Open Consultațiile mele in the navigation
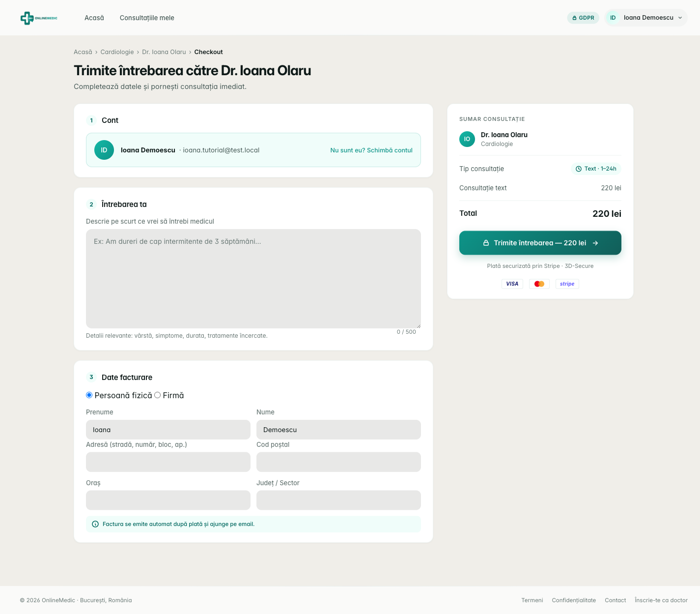The width and height of the screenshot is (700, 614). pos(147,18)
